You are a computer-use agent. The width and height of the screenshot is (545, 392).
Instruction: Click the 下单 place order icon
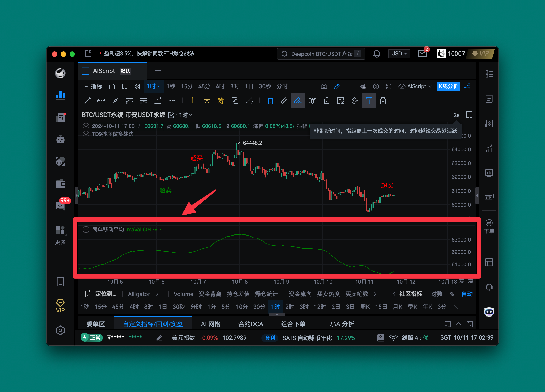489,226
